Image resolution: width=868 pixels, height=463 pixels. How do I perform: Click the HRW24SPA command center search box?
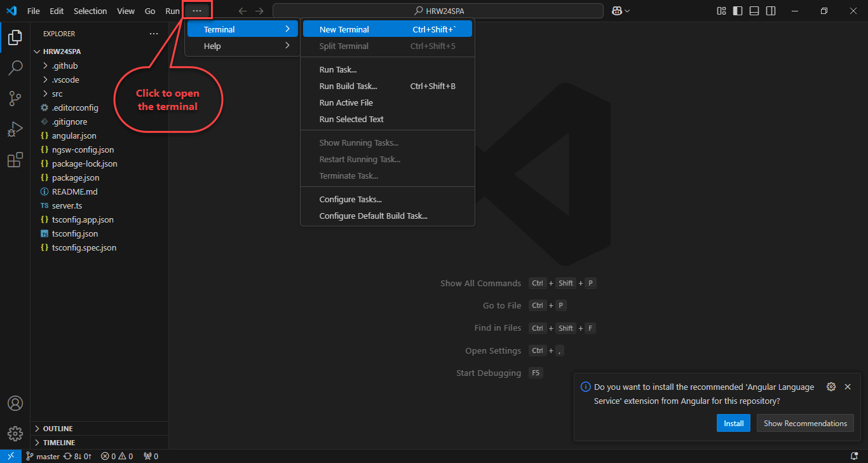pos(438,11)
